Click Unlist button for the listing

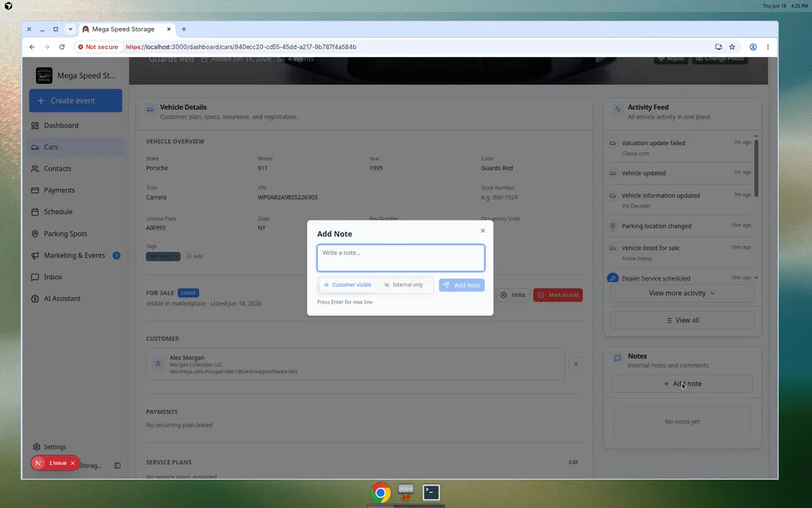(x=513, y=295)
